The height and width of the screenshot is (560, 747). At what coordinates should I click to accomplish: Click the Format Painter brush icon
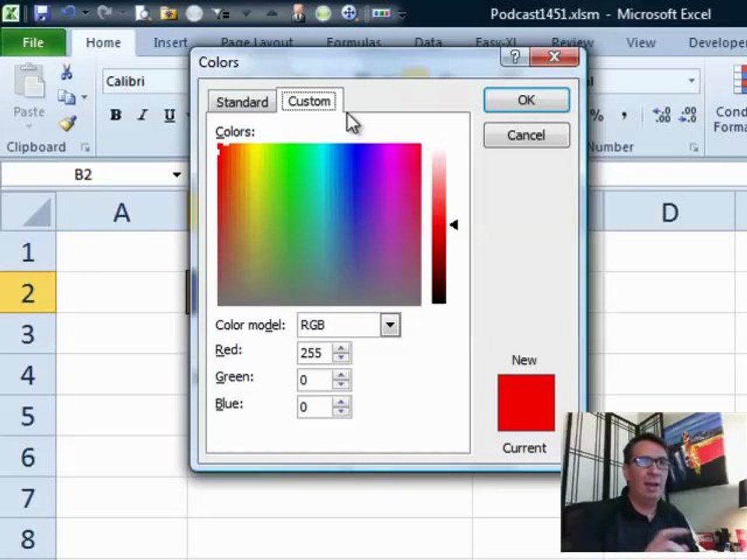[x=68, y=123]
